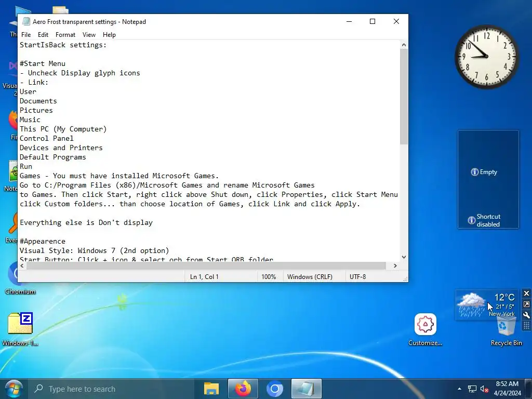Screen dimensions: 532x399
Task: Open weather gadget options wrench
Action: (x=526, y=315)
